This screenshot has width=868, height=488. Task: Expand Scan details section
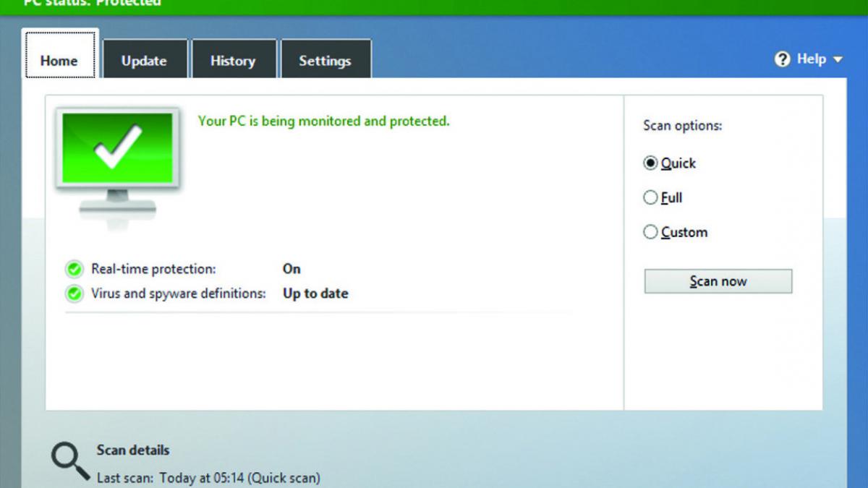click(x=132, y=450)
